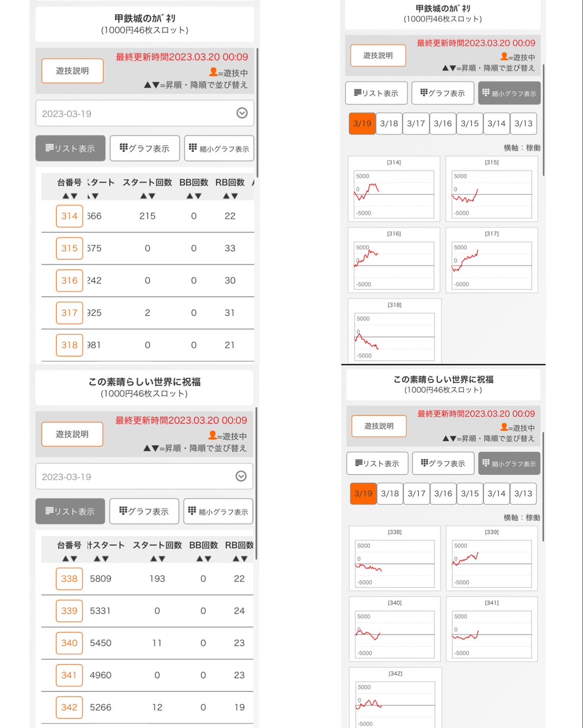Select active 縮小グラフ表示 tab in この素晴らしい mini-graph view
Viewport: 583px width, 728px height.
(509, 463)
